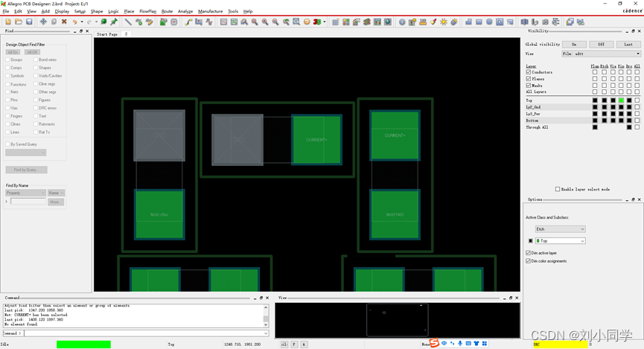644x349 pixels.
Task: Open the Route menu
Action: pos(167,11)
